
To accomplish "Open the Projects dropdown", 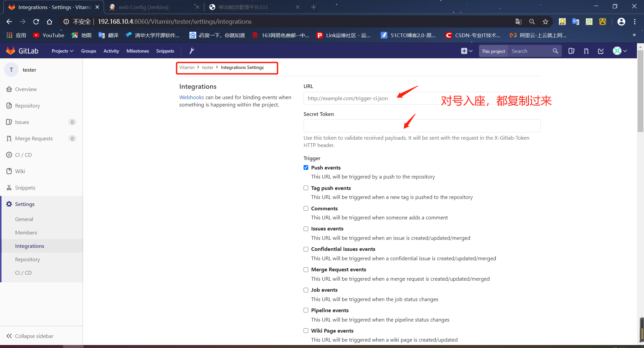I will click(x=62, y=51).
